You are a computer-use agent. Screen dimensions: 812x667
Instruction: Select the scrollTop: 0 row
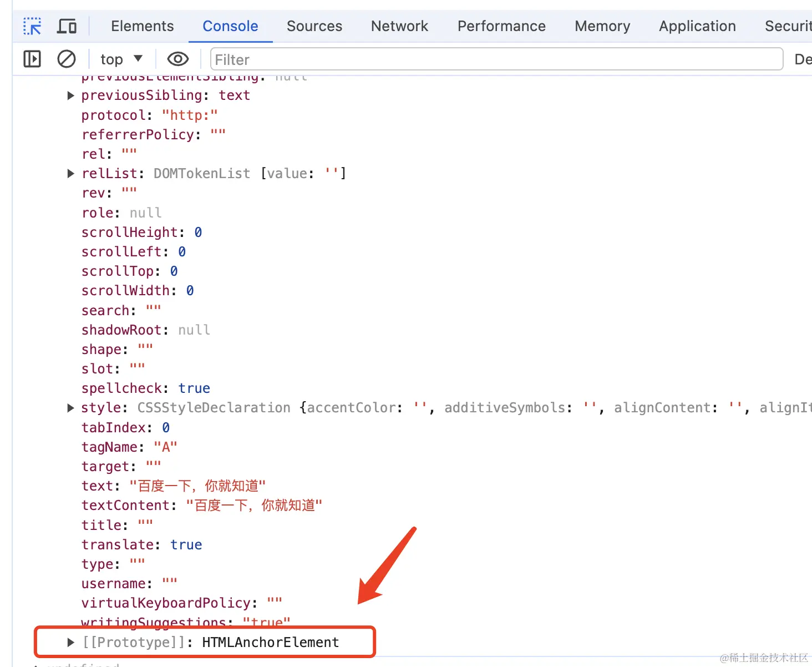pos(130,271)
